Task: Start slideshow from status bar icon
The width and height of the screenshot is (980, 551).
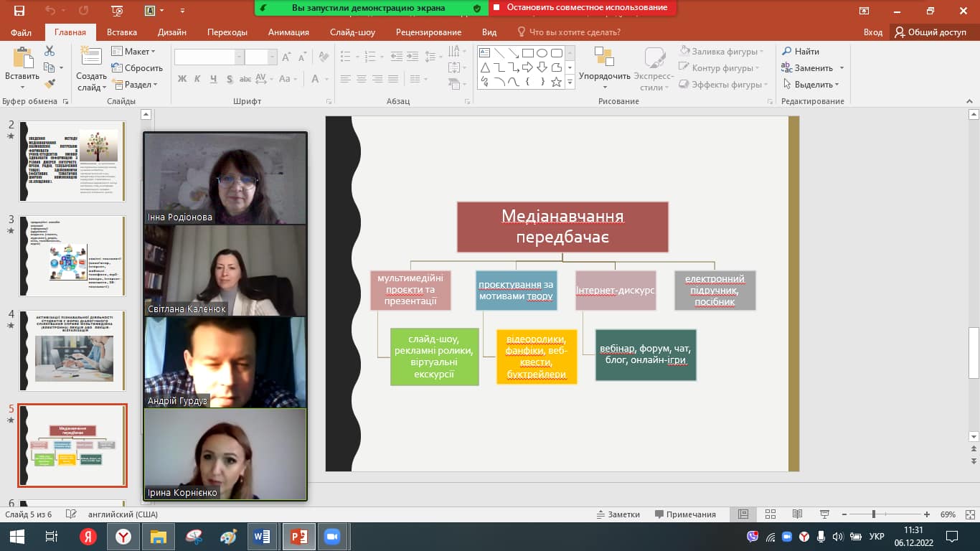Action: click(x=824, y=514)
